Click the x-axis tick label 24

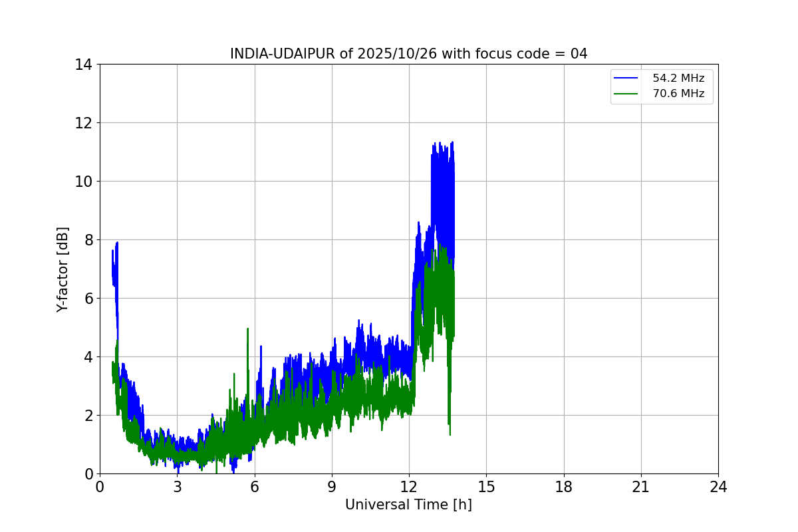[718, 487]
